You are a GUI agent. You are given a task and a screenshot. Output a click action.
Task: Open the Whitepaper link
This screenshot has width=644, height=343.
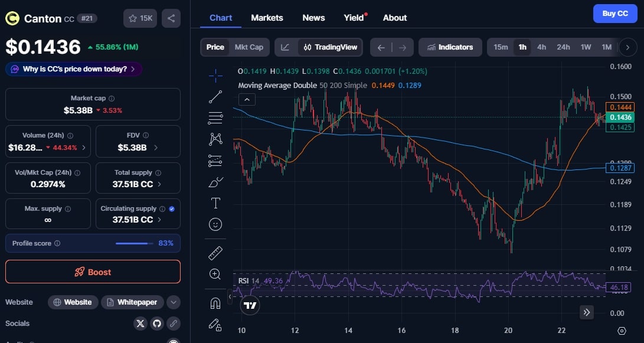(132, 302)
